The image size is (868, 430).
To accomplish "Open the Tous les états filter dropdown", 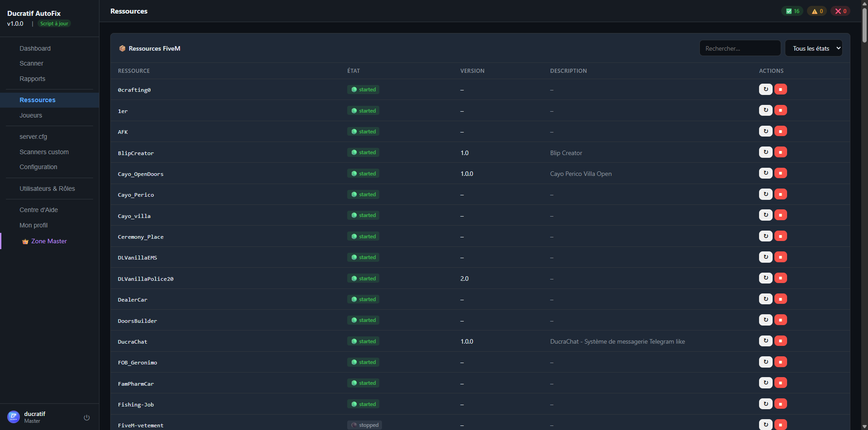I will click(x=813, y=48).
